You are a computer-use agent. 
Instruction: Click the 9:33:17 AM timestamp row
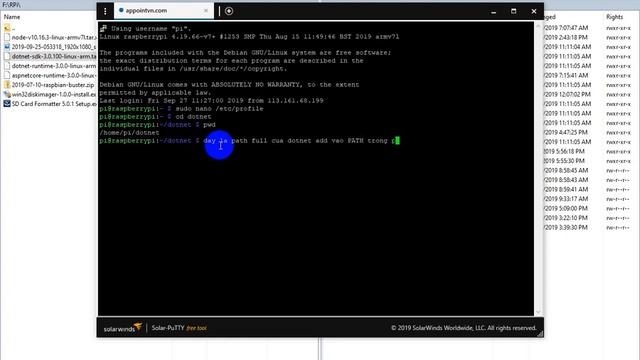[567, 199]
